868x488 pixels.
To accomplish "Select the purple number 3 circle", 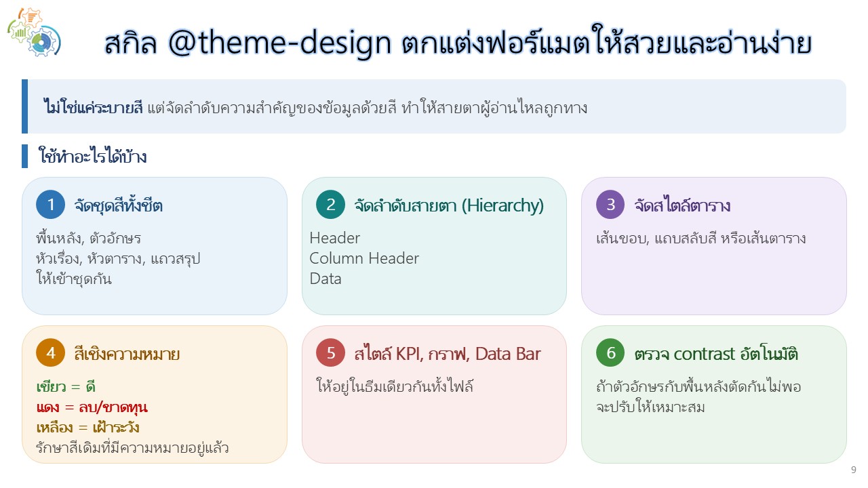I will 610,205.
